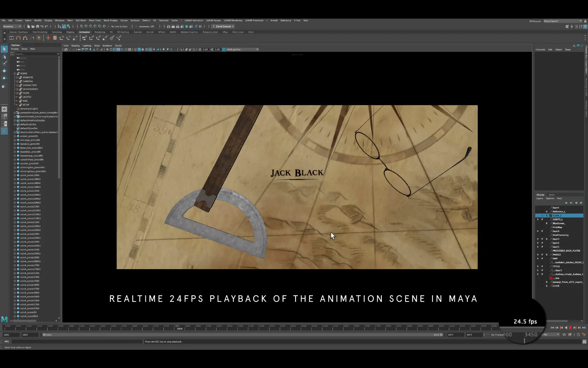Toggle visibility V of PANELS layer

click(538, 255)
